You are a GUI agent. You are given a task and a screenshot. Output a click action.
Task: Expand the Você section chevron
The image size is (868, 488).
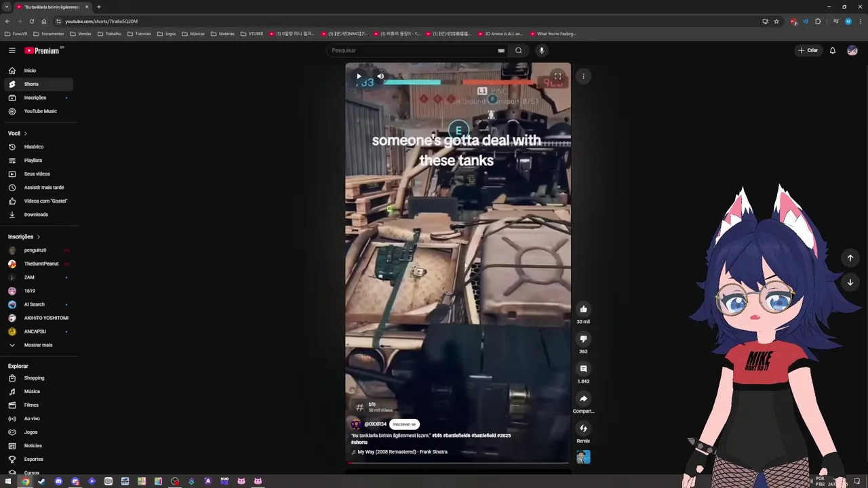[26, 134]
